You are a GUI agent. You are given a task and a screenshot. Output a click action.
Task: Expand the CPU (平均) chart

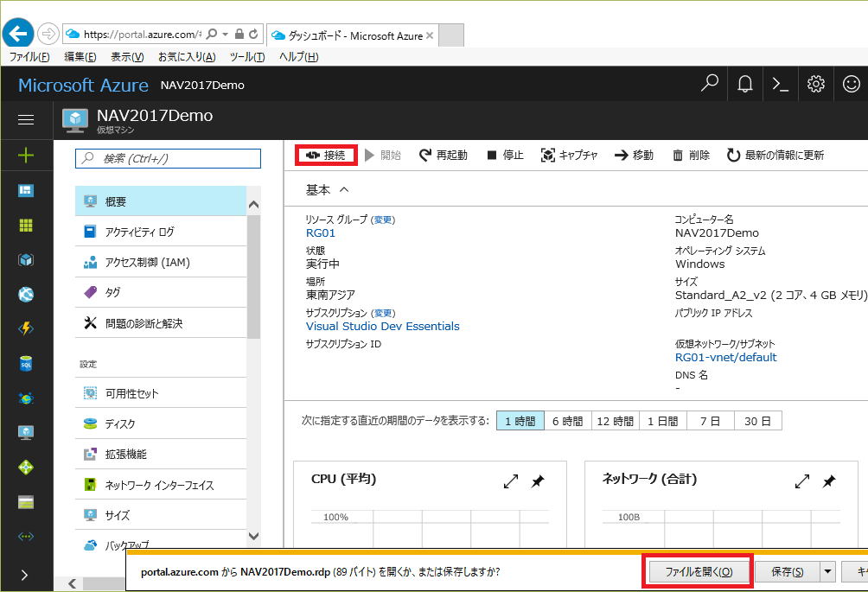tap(511, 481)
